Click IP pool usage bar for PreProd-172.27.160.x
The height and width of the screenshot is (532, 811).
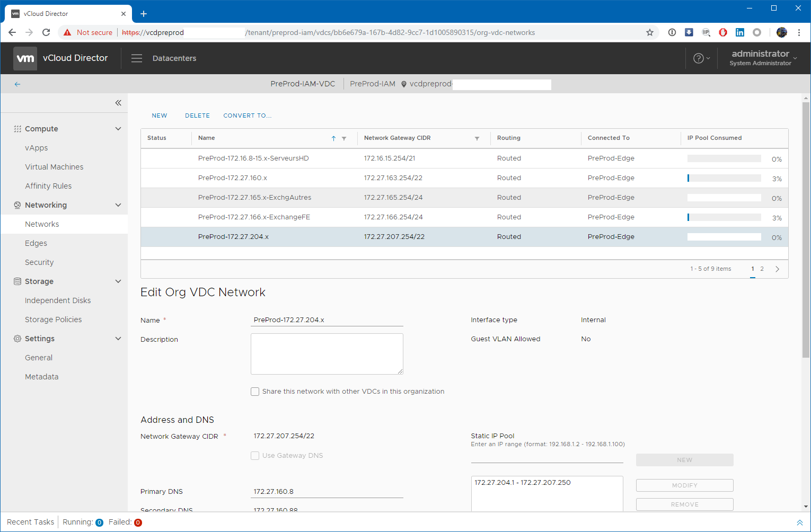(x=724, y=179)
